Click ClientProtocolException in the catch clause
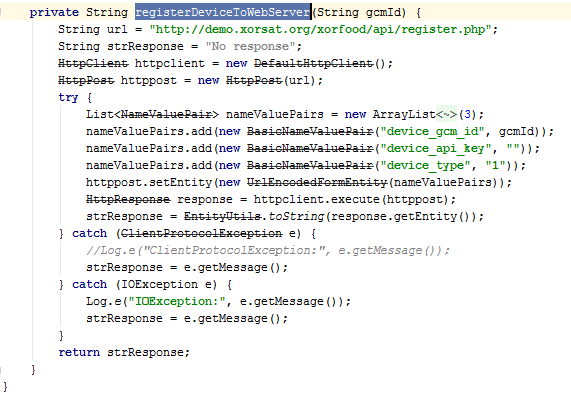Viewport: 571px width, 409px height. [x=201, y=233]
